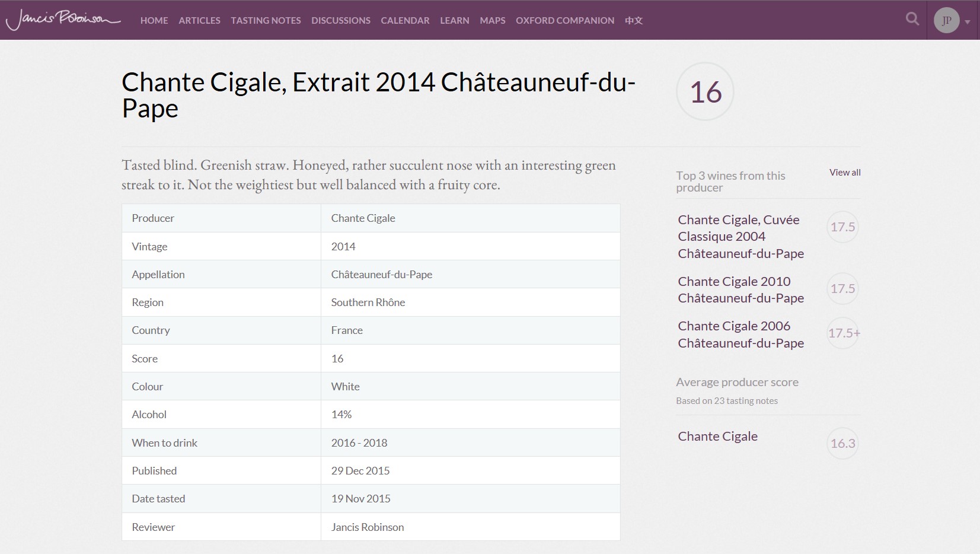Click the large 16 score circle
The image size is (980, 554).
[x=705, y=91]
